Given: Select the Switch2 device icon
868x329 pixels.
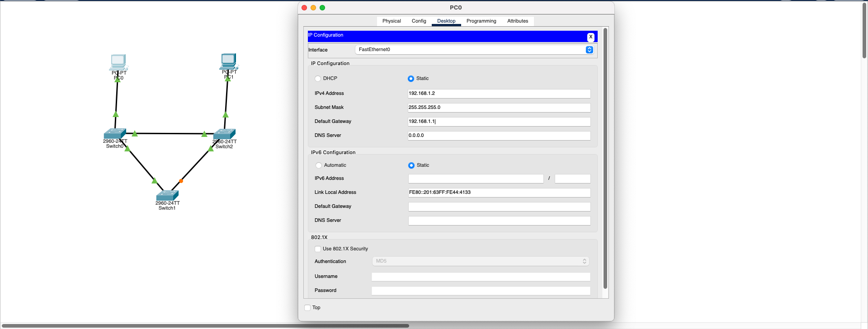Looking at the screenshot, I should coord(224,134).
